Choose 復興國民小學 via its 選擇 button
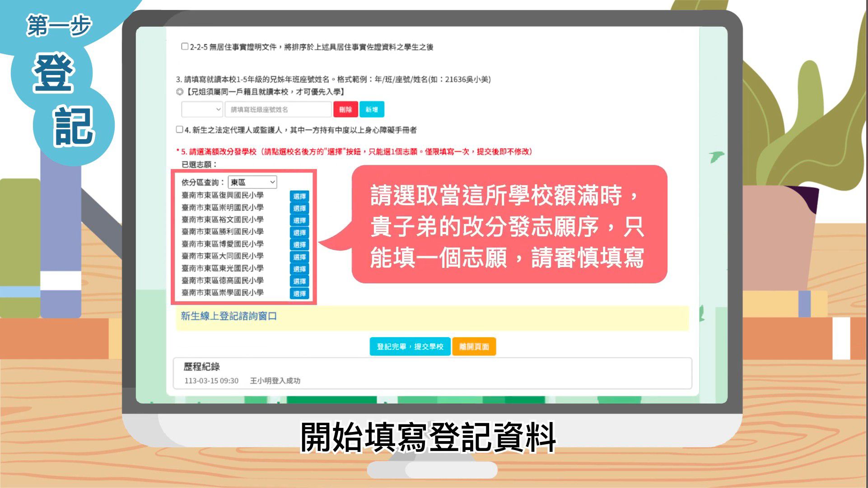 (x=299, y=196)
